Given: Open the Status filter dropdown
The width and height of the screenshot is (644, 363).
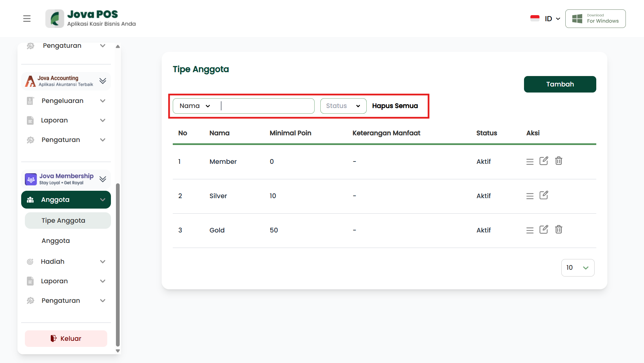Looking at the screenshot, I should 343,106.
